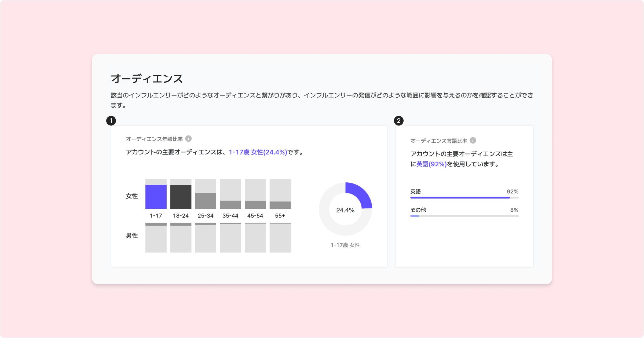Select the female 55+ bar

click(280, 205)
